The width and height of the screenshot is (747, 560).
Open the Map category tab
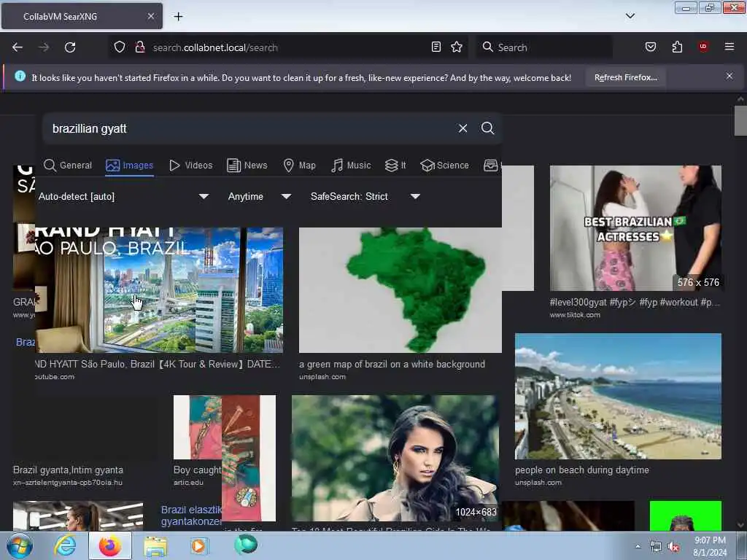click(x=299, y=166)
